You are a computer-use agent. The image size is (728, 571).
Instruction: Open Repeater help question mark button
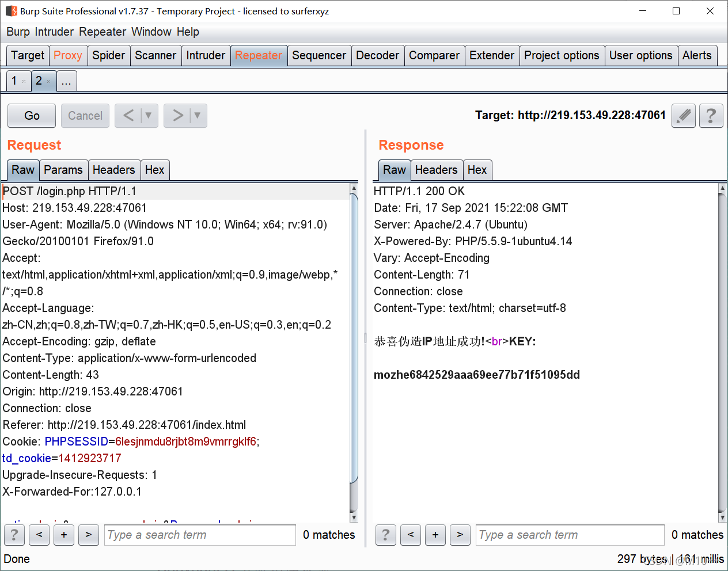(711, 116)
